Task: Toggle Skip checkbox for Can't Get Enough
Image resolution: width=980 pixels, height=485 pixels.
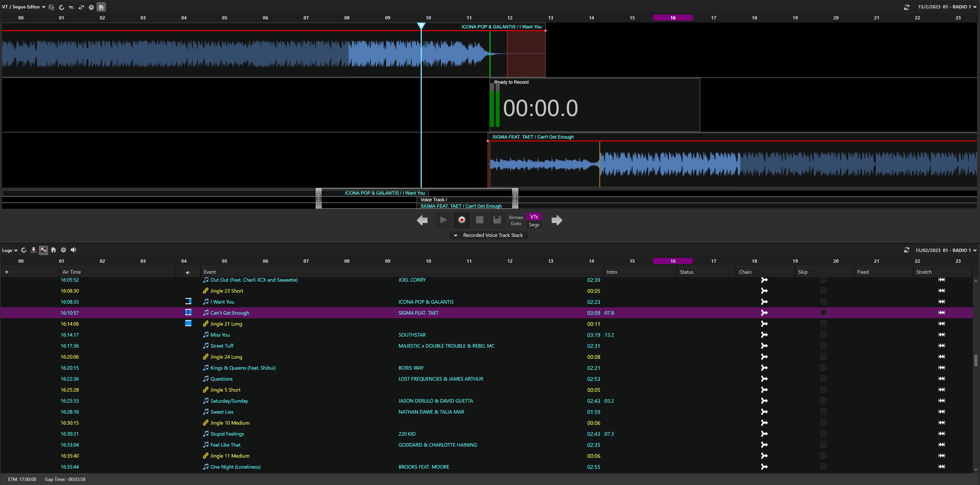Action: point(823,313)
